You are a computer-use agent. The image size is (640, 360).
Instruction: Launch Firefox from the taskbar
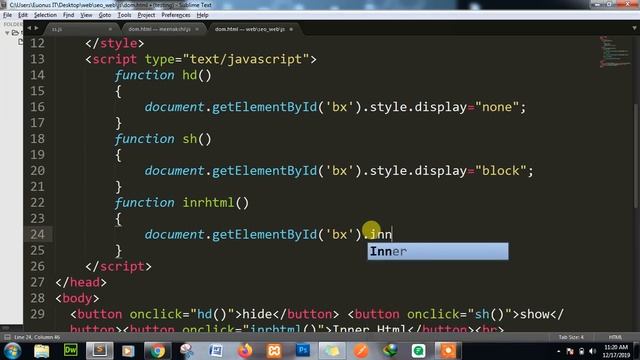(245, 351)
